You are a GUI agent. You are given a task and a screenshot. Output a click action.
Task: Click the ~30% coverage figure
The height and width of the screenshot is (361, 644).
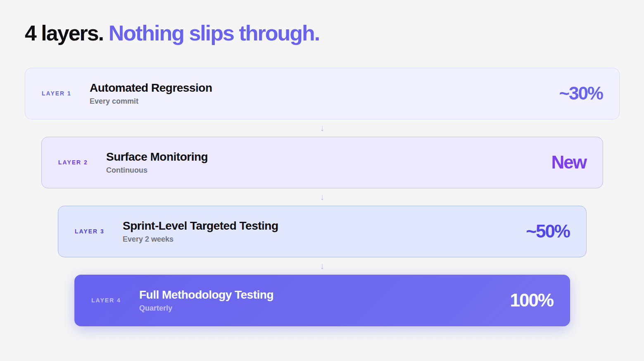[x=581, y=94]
